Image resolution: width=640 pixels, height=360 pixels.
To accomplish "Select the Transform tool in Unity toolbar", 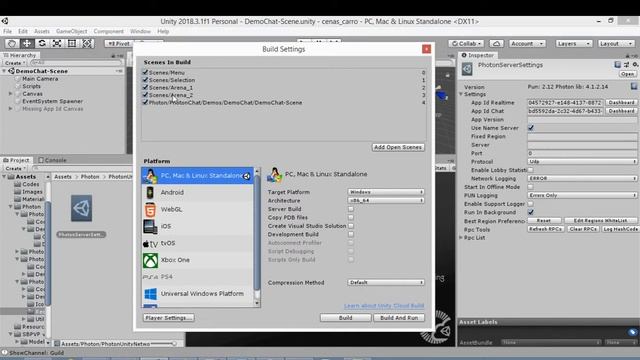I will tap(87, 43).
